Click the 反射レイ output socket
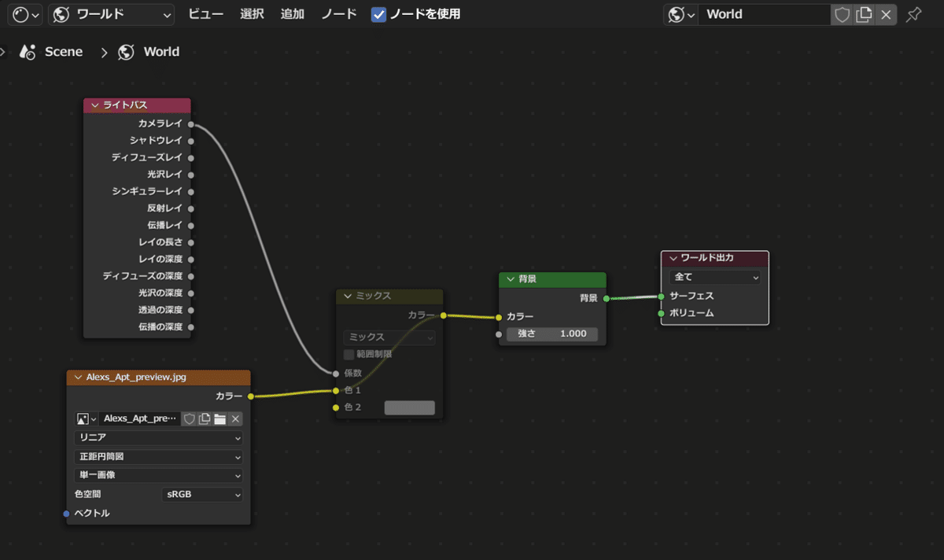 click(191, 208)
